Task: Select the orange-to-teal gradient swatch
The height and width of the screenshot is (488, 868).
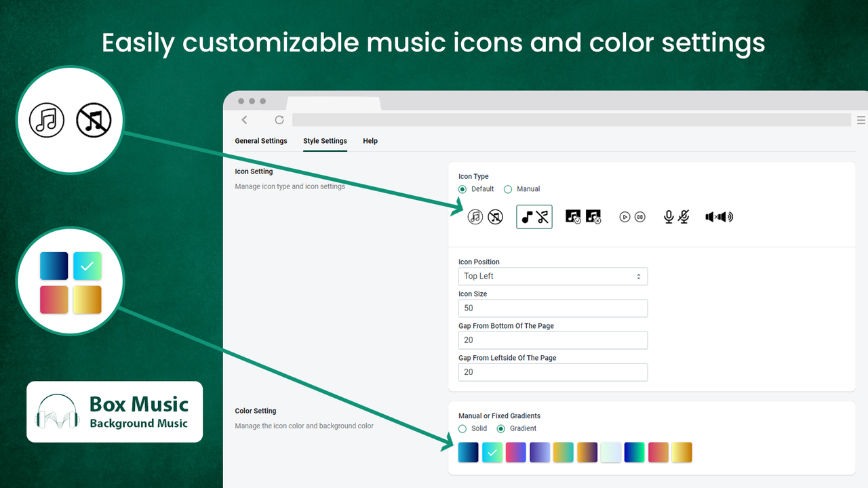Action: tap(564, 452)
